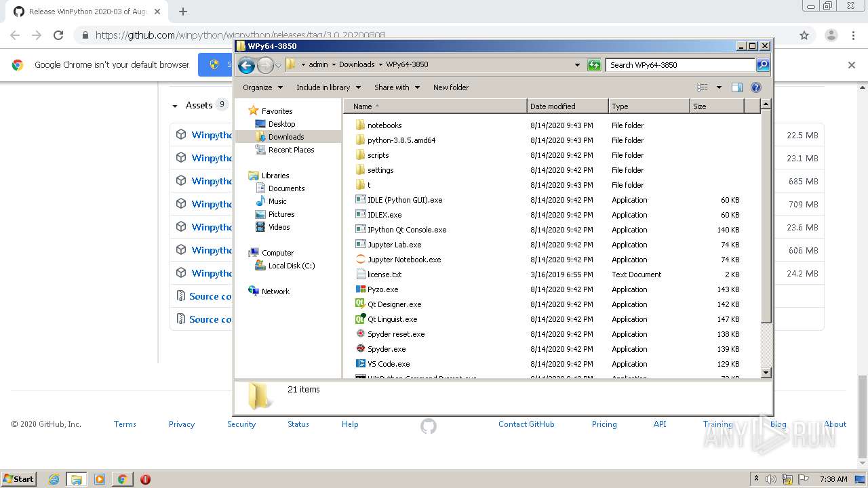Sort files by Name column
This screenshot has height=488, width=868.
click(435, 106)
